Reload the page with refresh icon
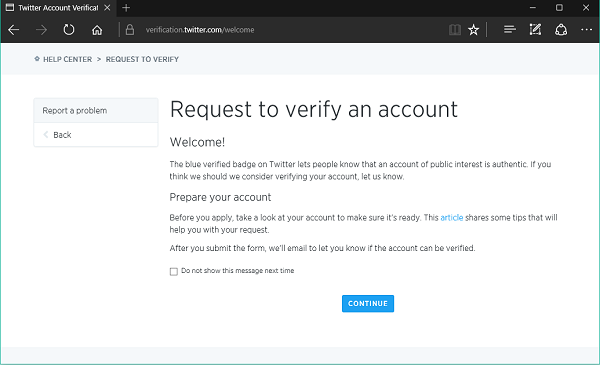 click(x=69, y=30)
